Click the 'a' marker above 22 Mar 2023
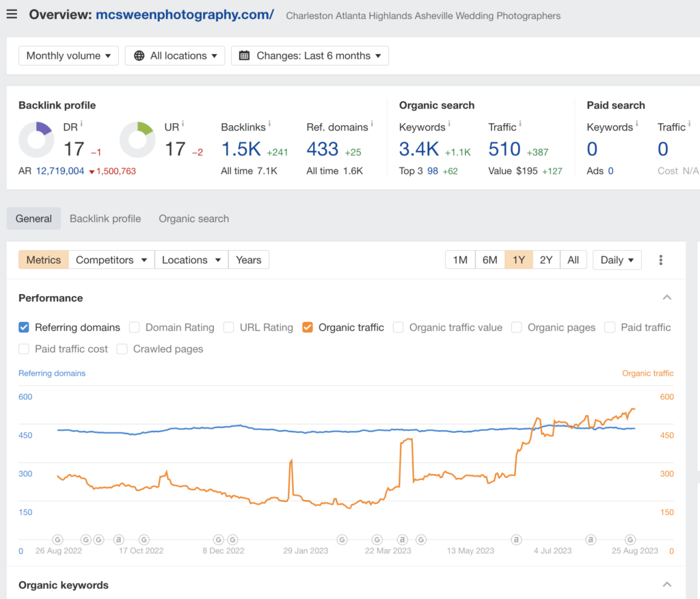700x599 pixels. click(x=402, y=540)
